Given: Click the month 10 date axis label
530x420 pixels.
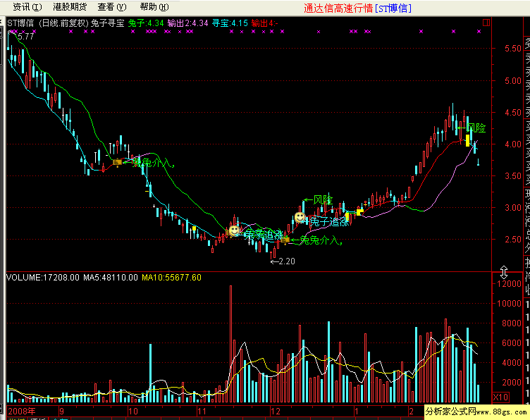Looking at the screenshot, I should point(132,412).
